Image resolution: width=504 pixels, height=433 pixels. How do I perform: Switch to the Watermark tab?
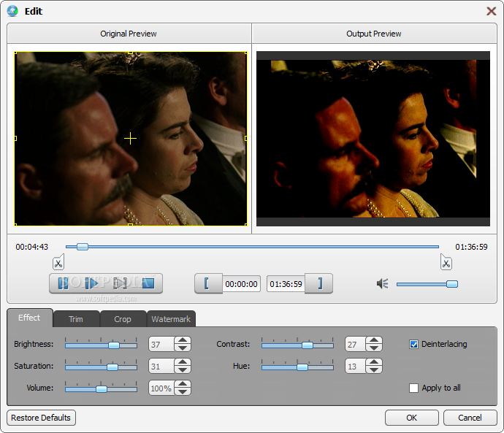coord(171,319)
